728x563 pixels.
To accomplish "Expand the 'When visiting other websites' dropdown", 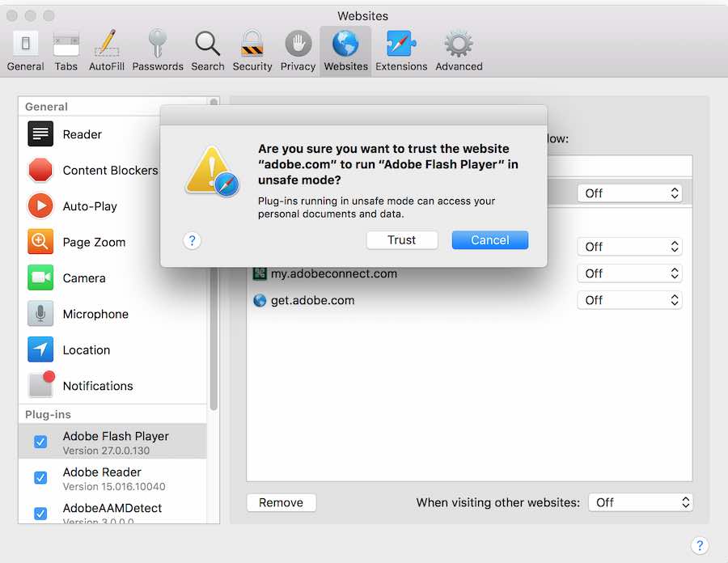I will point(641,502).
